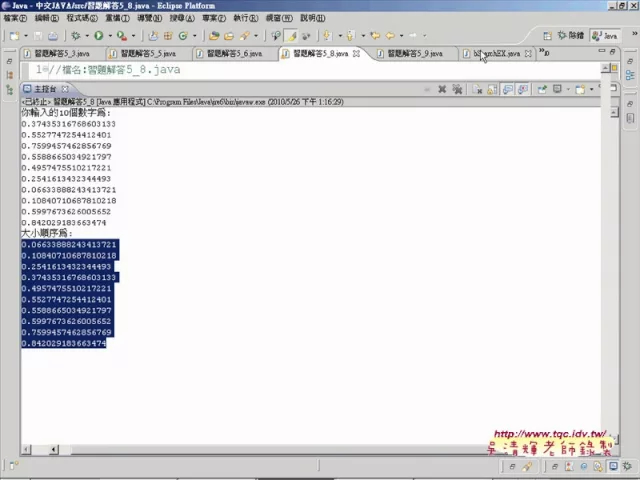Click the Print icon in the toolbar

coord(53,36)
